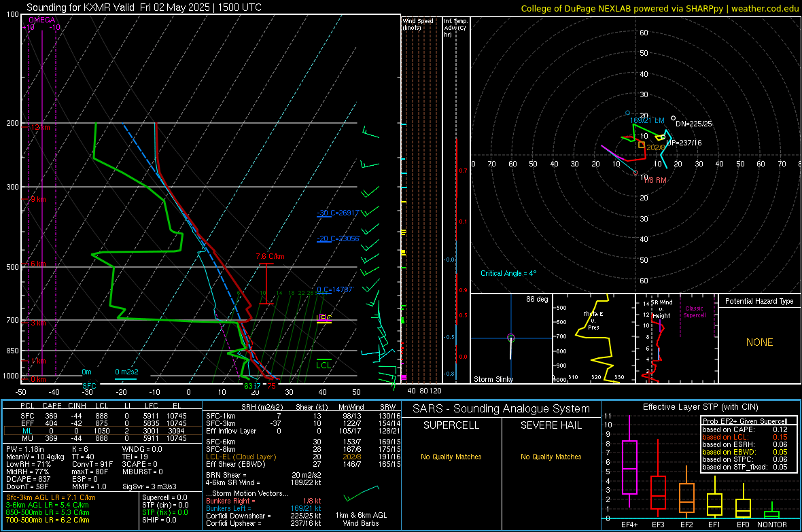Click the 'Effective Layer STP (with CIN)' title
This screenshot has width=802, height=532.
pos(701,407)
